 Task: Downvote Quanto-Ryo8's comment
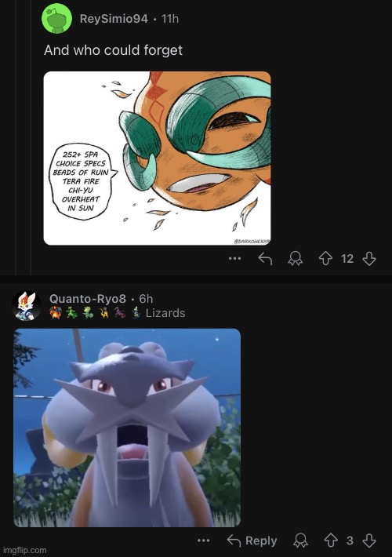click(369, 541)
